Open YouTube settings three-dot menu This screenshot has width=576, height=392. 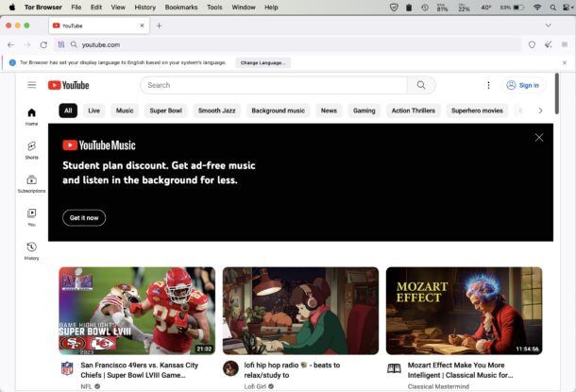488,85
